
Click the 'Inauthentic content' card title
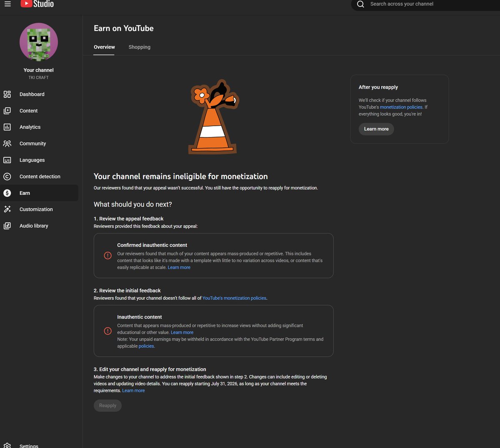point(140,317)
